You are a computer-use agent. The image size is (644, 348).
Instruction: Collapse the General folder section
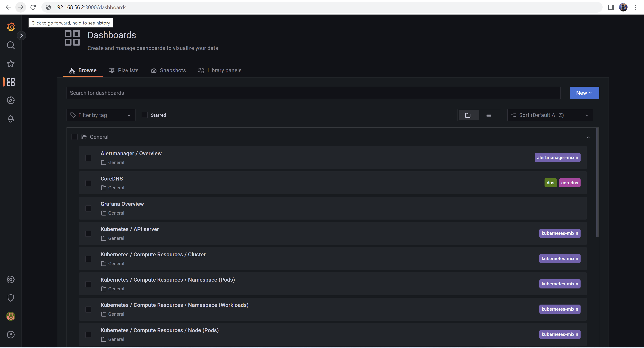tap(588, 137)
